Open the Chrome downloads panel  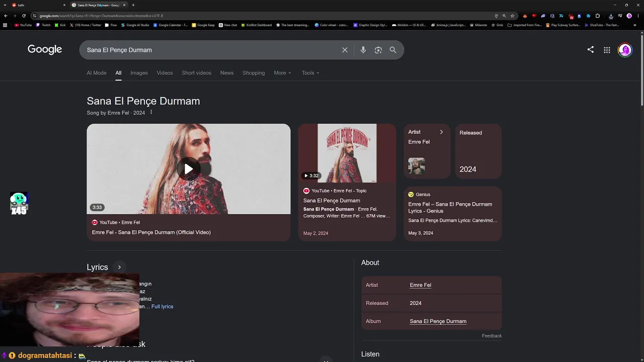611,16
